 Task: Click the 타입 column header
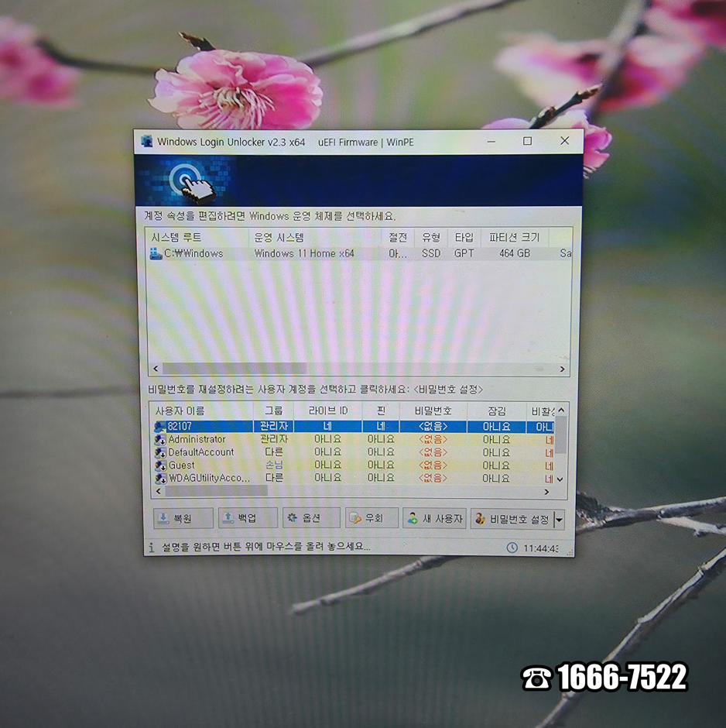pyautogui.click(x=464, y=238)
